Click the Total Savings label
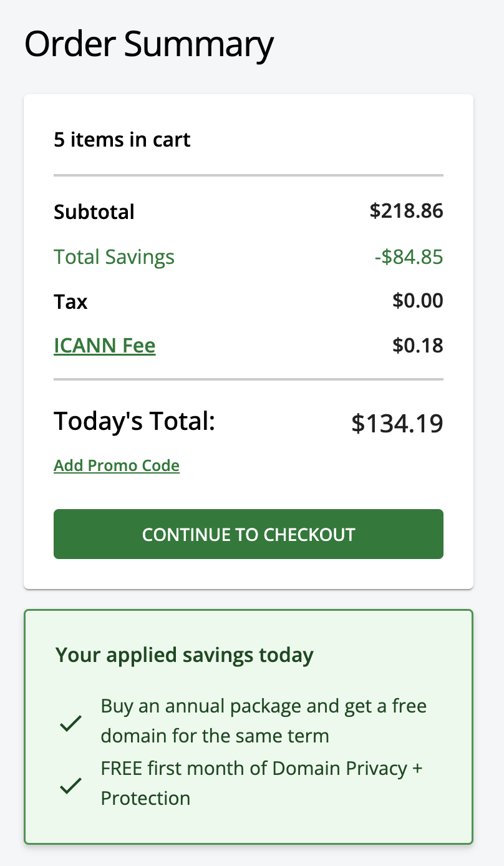Image resolution: width=504 pixels, height=866 pixels. 114,257
